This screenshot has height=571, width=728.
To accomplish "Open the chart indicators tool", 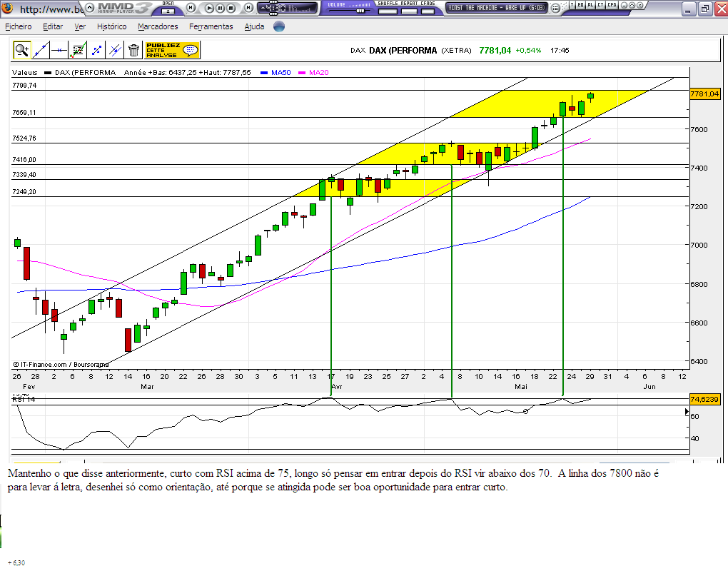I will click(x=78, y=50).
